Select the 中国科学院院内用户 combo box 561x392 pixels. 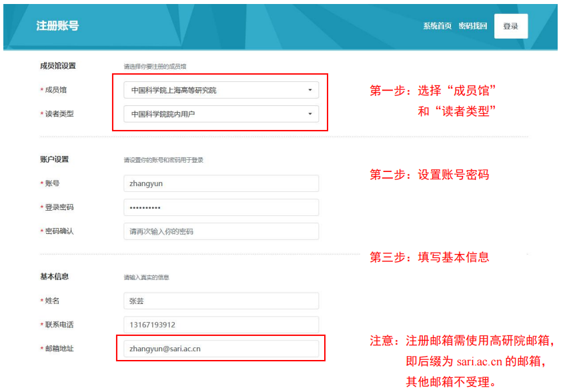pyautogui.click(x=221, y=114)
